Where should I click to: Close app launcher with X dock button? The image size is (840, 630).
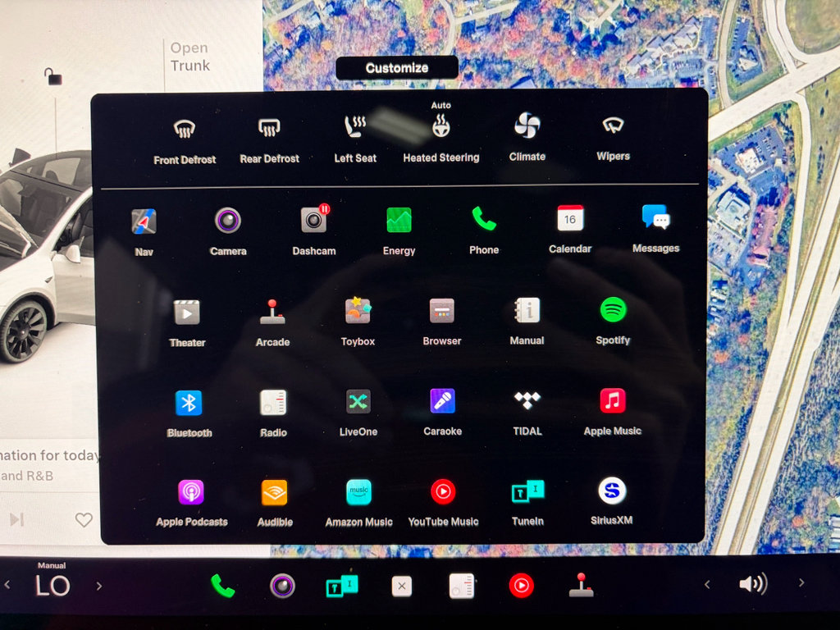click(402, 586)
